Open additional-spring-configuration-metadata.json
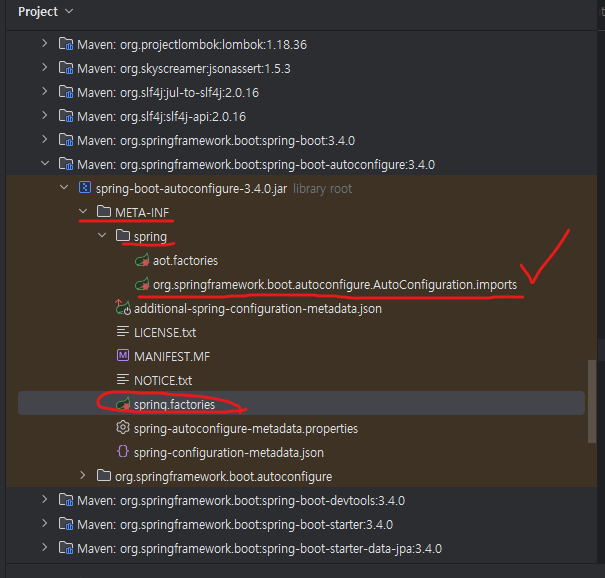Viewport: 605px width, 578px height. [258, 309]
